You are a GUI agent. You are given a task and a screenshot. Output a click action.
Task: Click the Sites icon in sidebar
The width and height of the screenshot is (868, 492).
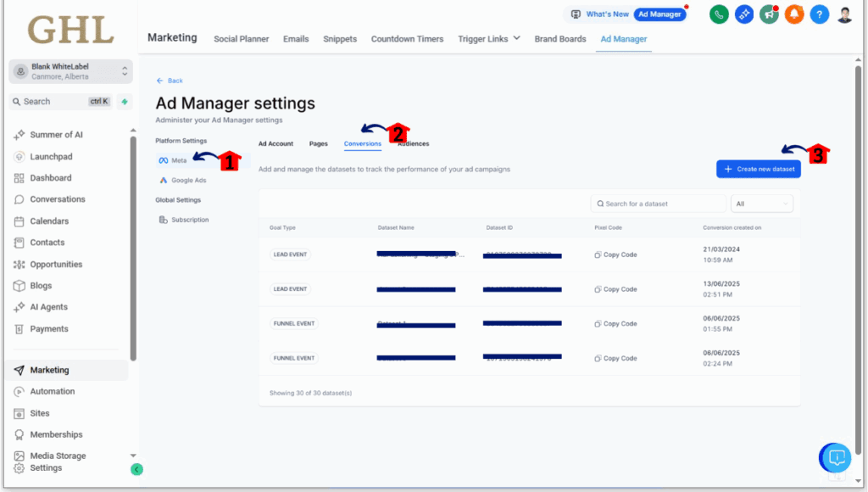(x=19, y=413)
